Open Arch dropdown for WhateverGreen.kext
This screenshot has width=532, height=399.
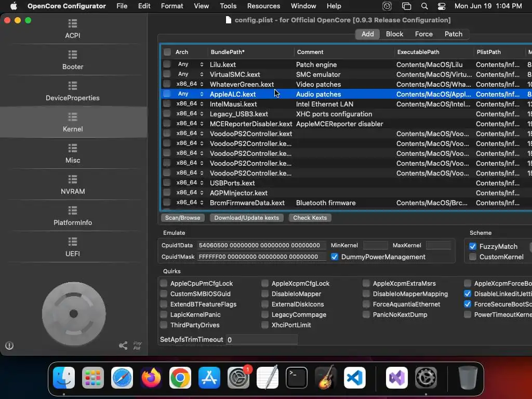(190, 84)
